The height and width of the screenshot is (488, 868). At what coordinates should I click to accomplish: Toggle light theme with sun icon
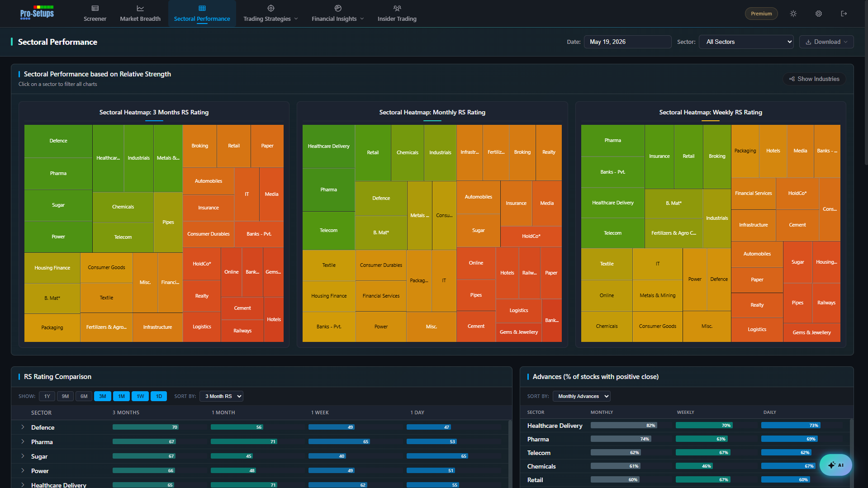(793, 14)
